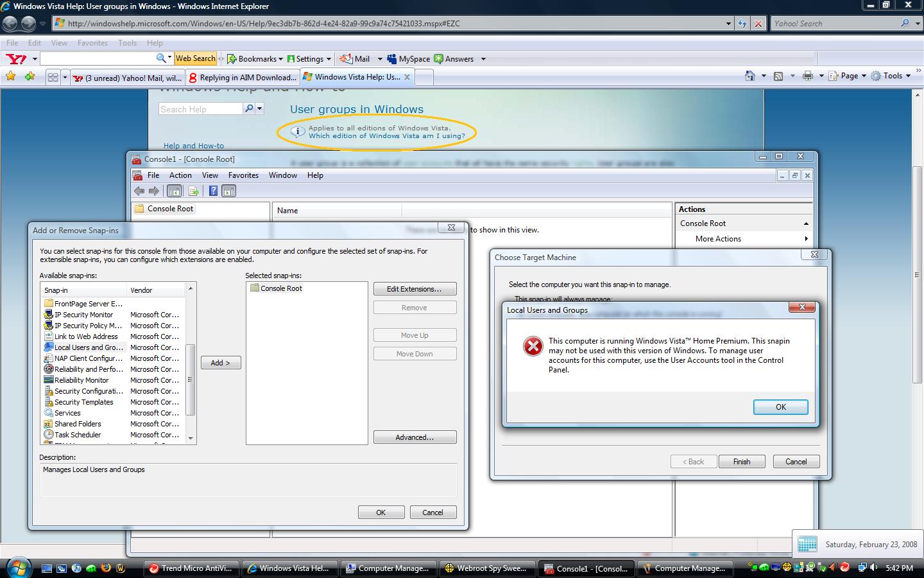Click the Add > snap-in button
The width and height of the screenshot is (924, 578).
pos(220,362)
